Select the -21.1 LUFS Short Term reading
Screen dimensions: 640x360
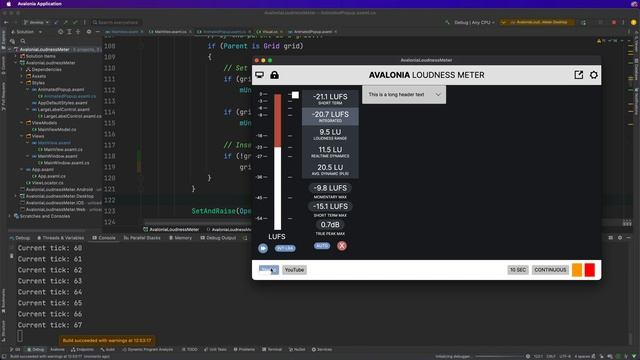coord(330,99)
